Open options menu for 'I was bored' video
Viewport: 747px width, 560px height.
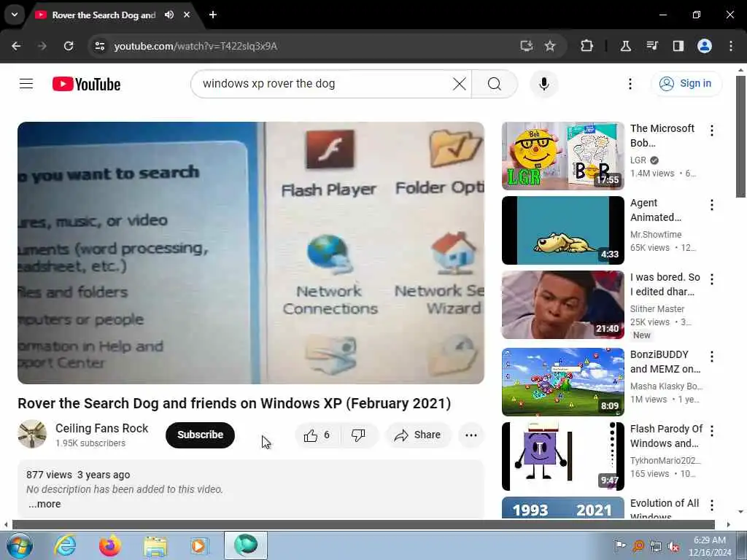712,279
